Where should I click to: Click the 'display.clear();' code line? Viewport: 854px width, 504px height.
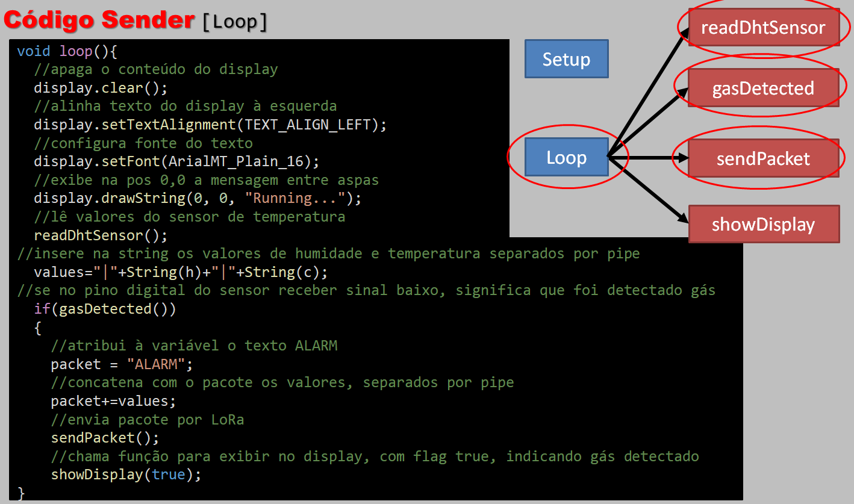click(x=101, y=88)
